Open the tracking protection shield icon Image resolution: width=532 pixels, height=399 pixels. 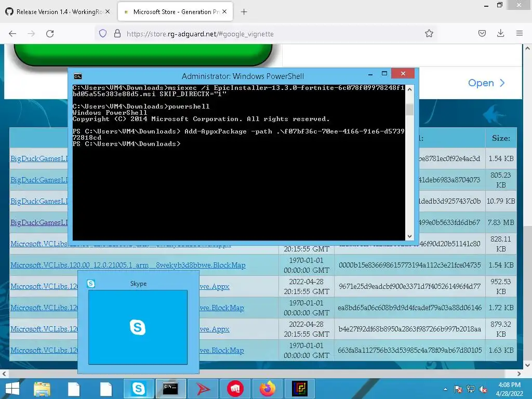click(103, 34)
